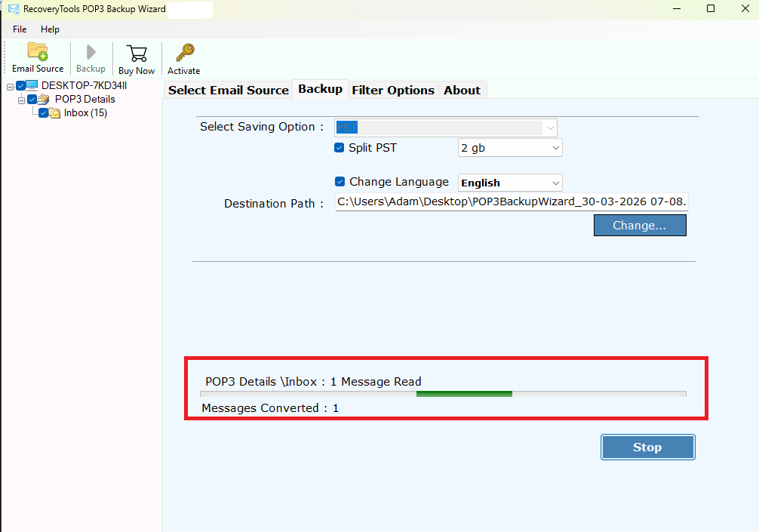This screenshot has height=532, width=759.
Task: Click the 'Destination Path :' label
Action: (x=273, y=204)
